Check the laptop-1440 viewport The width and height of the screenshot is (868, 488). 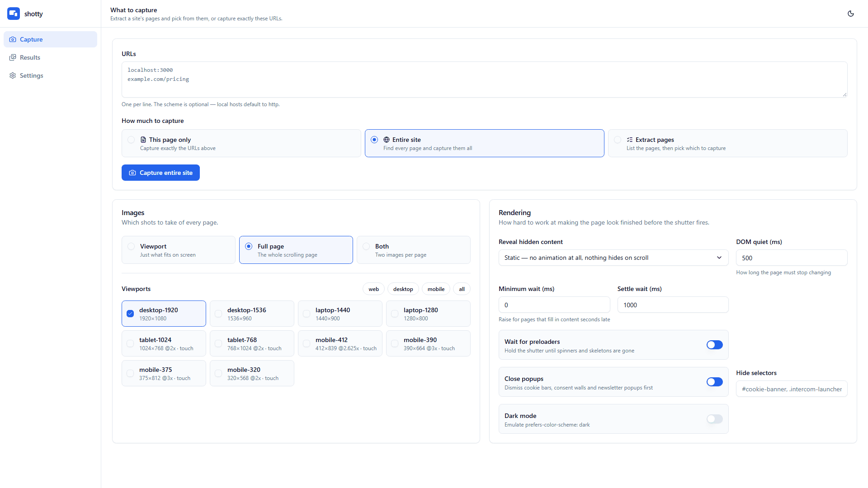pyautogui.click(x=307, y=314)
